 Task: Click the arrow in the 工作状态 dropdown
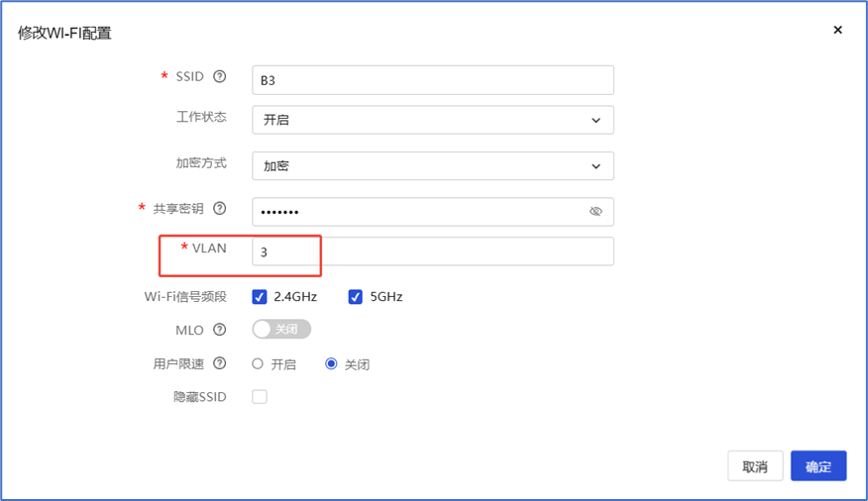click(x=596, y=121)
